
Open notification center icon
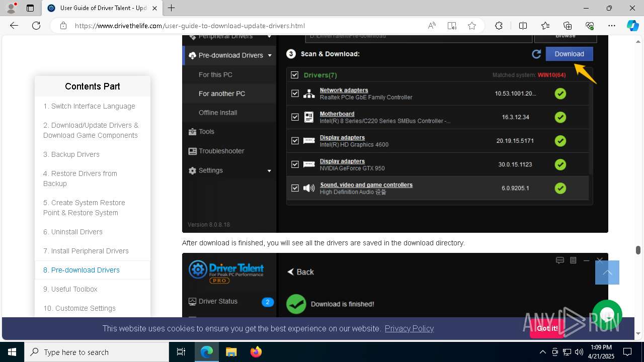point(627,352)
